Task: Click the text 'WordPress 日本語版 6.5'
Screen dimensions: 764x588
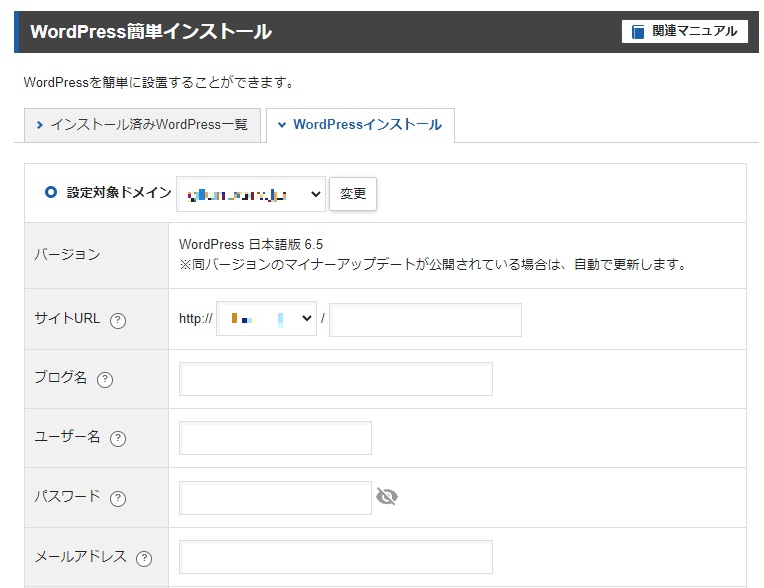Action: pos(251,244)
